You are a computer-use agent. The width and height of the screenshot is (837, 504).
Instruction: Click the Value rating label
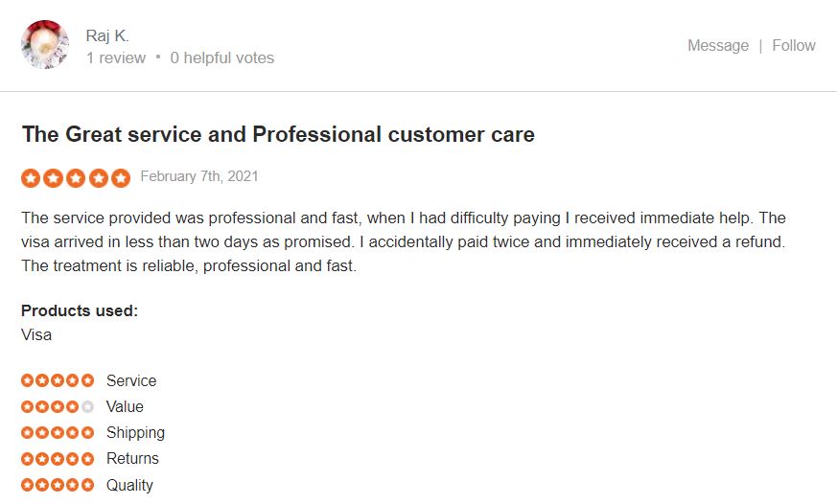125,407
